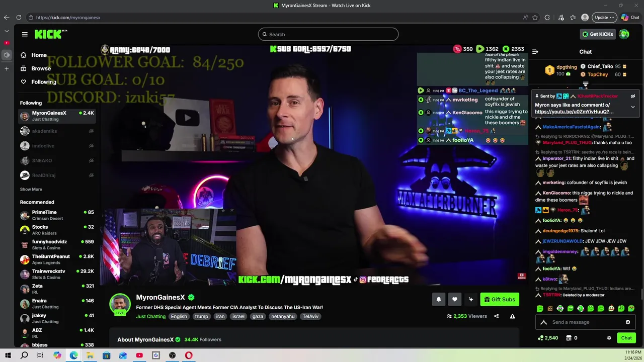Open recommended channel Enaira
Screen dimensions: 644x362
coord(56,304)
